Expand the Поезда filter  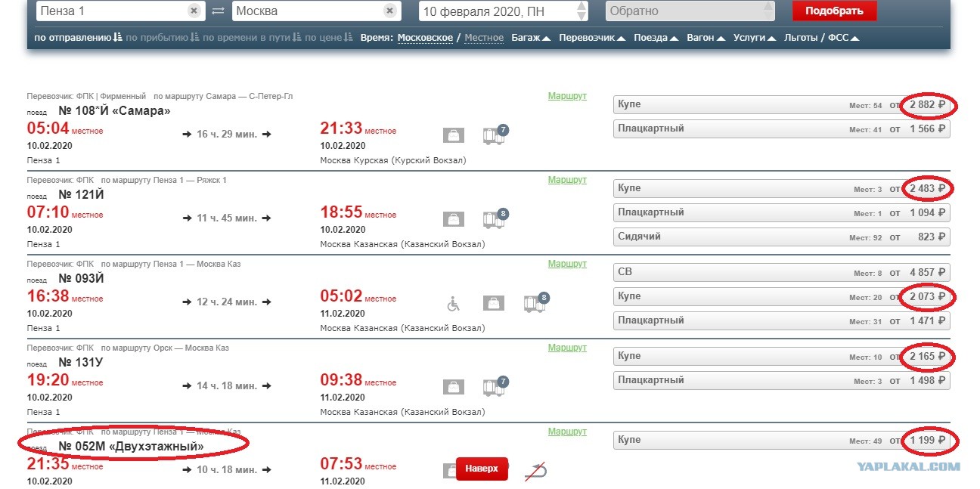pyautogui.click(x=656, y=38)
